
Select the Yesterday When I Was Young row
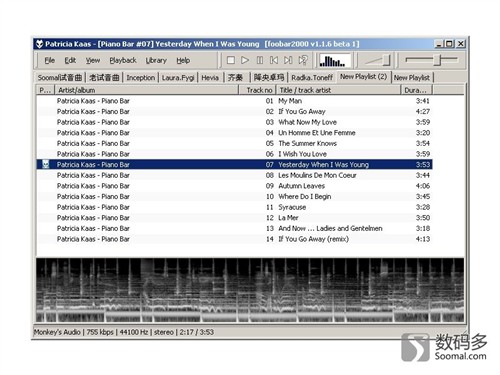point(234,164)
